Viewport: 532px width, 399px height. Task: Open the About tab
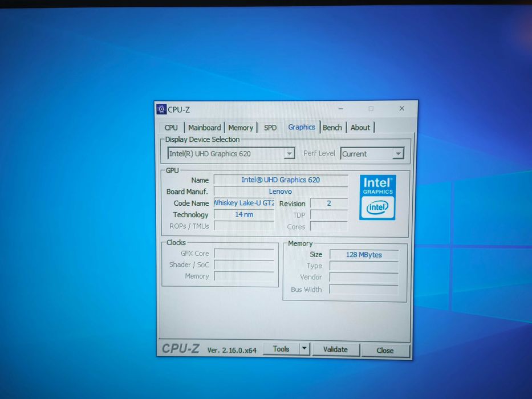pos(360,128)
